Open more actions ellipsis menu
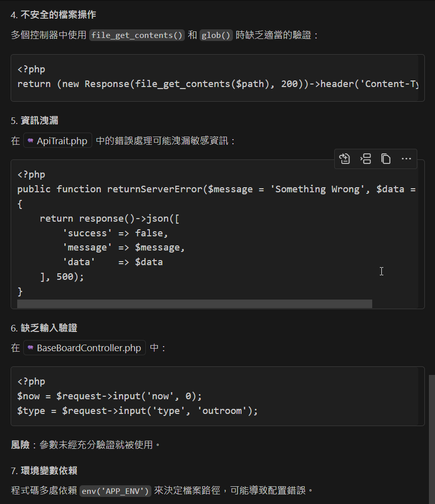The image size is (435, 504). pos(406,159)
